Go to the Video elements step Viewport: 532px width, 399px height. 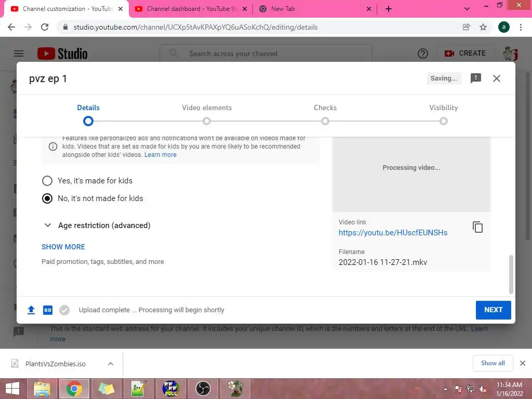[x=207, y=114]
